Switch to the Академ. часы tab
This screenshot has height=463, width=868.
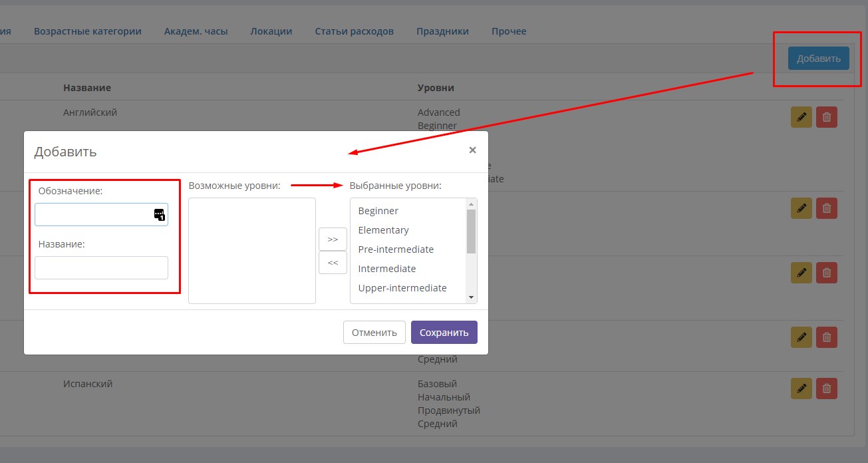tap(196, 31)
